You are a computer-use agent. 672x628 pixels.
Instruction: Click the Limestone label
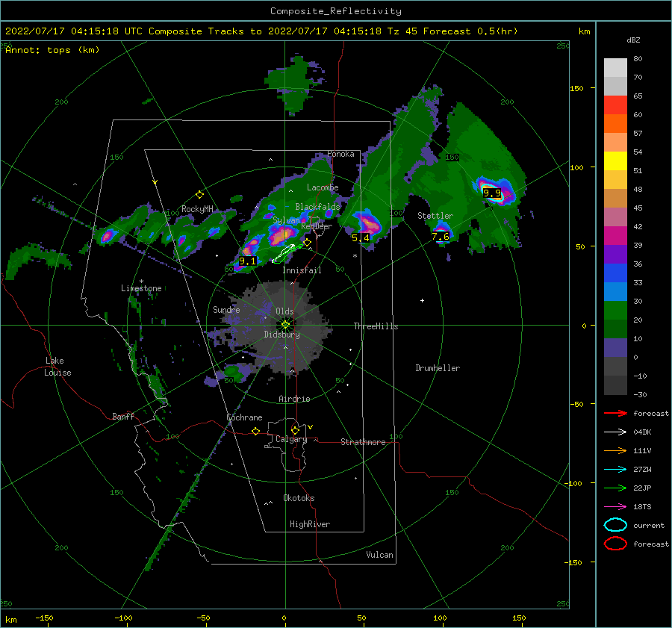click(x=141, y=288)
